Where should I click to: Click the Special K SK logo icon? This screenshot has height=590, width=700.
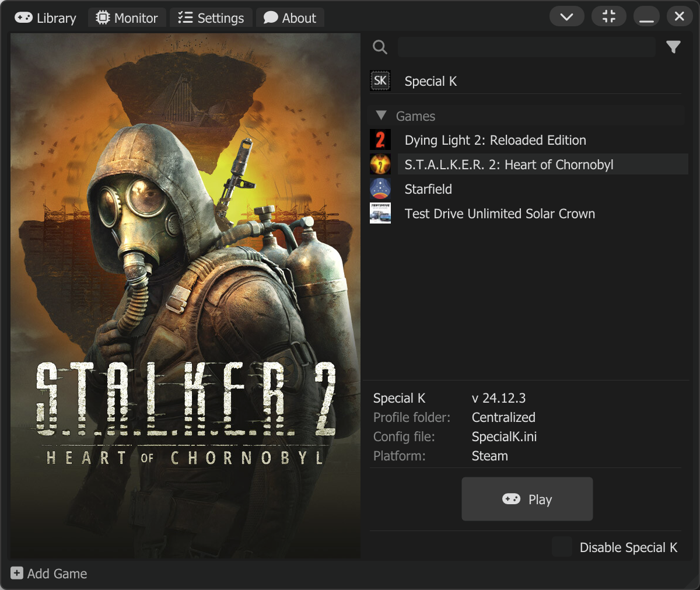click(380, 81)
